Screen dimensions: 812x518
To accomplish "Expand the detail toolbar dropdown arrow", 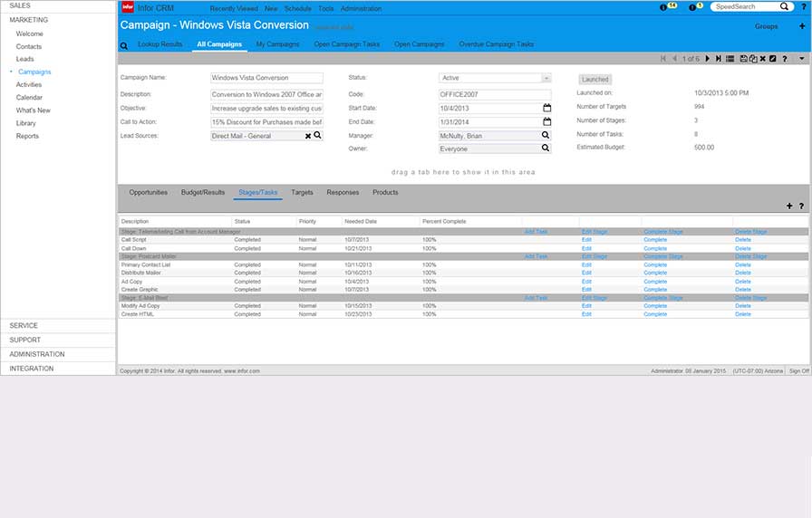I will 802,59.
